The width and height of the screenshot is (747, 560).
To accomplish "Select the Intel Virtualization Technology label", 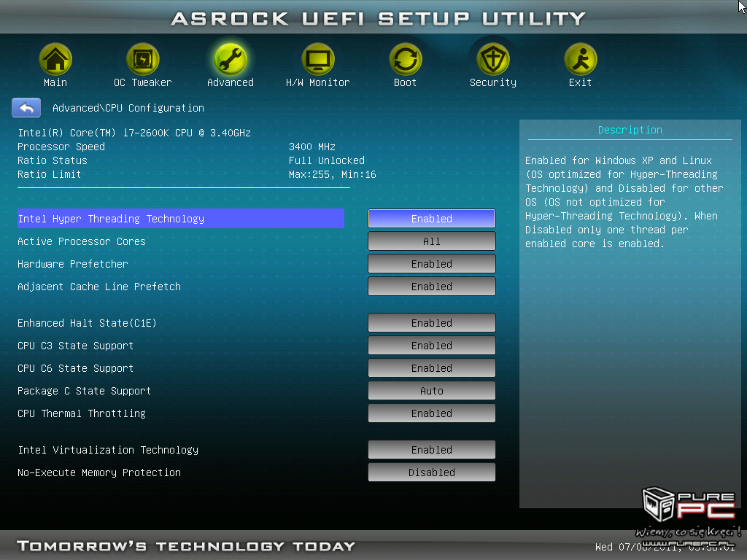I will pyautogui.click(x=108, y=450).
